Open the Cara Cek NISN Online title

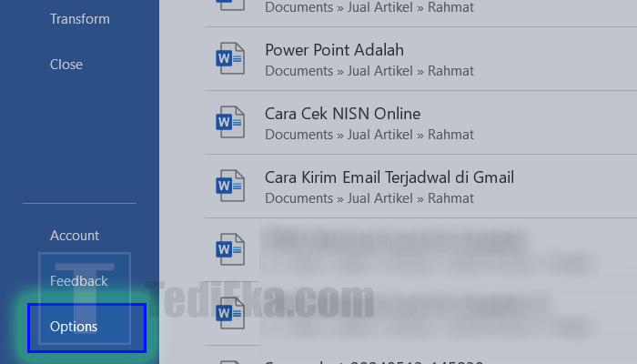[342, 114]
